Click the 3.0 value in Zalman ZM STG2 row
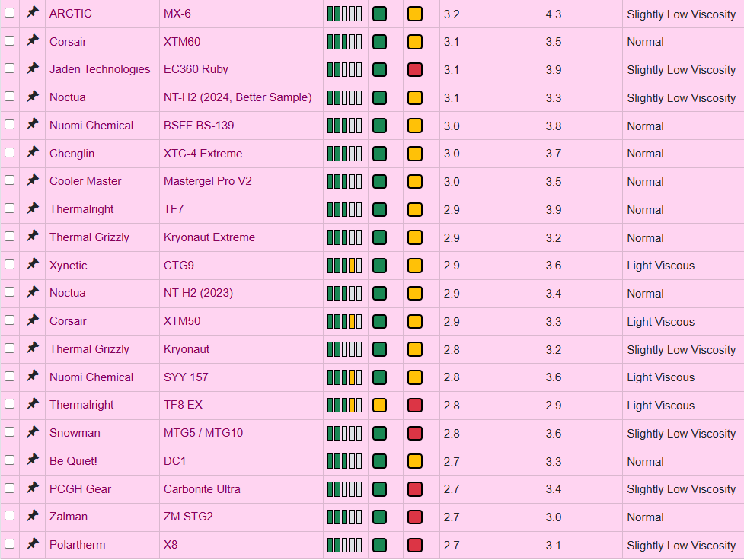 click(554, 517)
